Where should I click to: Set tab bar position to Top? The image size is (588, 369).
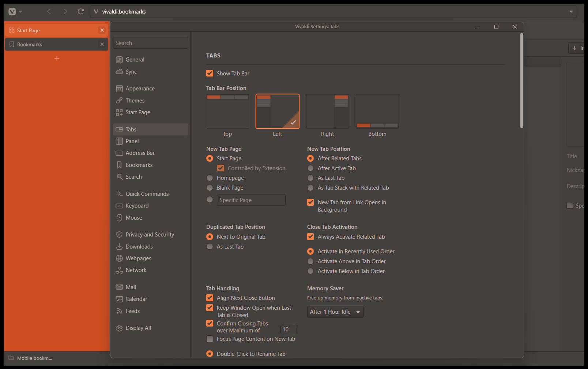click(227, 111)
